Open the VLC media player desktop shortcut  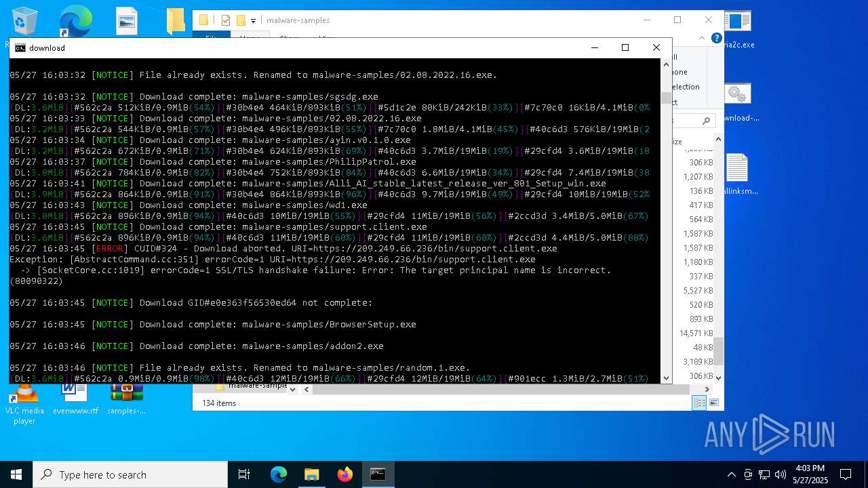click(x=24, y=400)
